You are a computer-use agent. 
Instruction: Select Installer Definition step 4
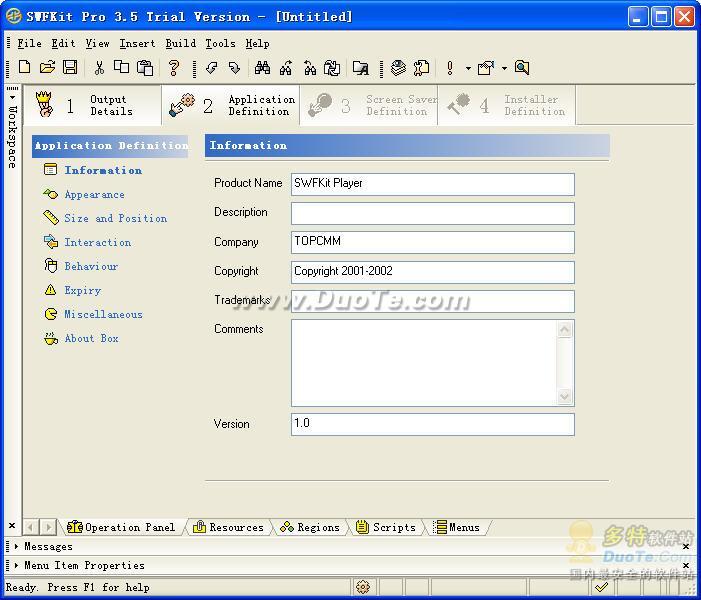pyautogui.click(x=507, y=106)
